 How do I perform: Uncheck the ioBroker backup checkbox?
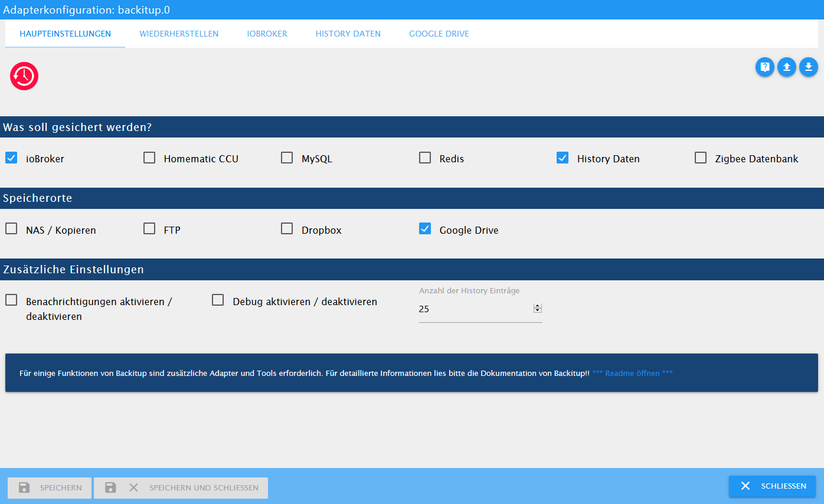(11, 158)
